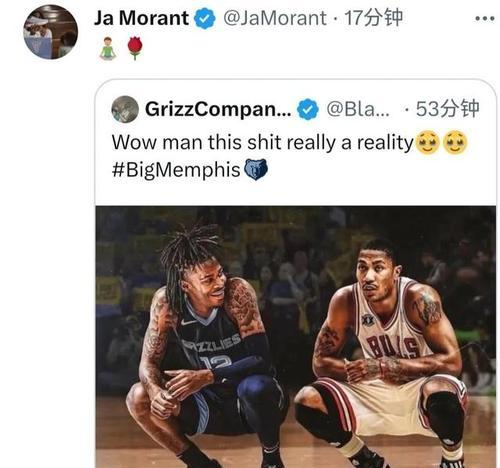Click the truncated @Bla... handle

[x=358, y=109]
